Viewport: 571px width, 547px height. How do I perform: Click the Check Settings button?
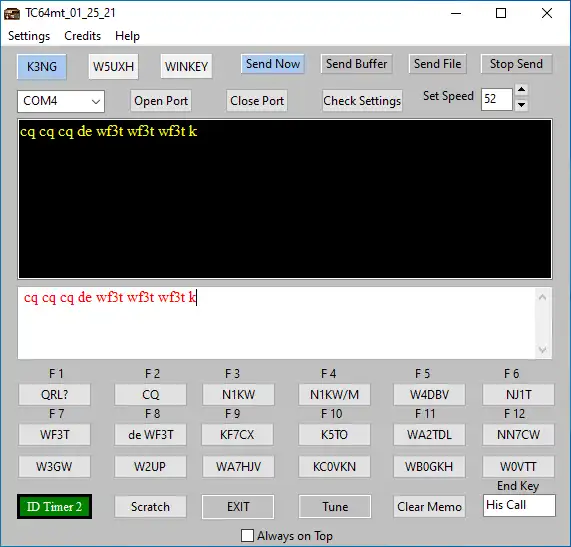point(362,101)
